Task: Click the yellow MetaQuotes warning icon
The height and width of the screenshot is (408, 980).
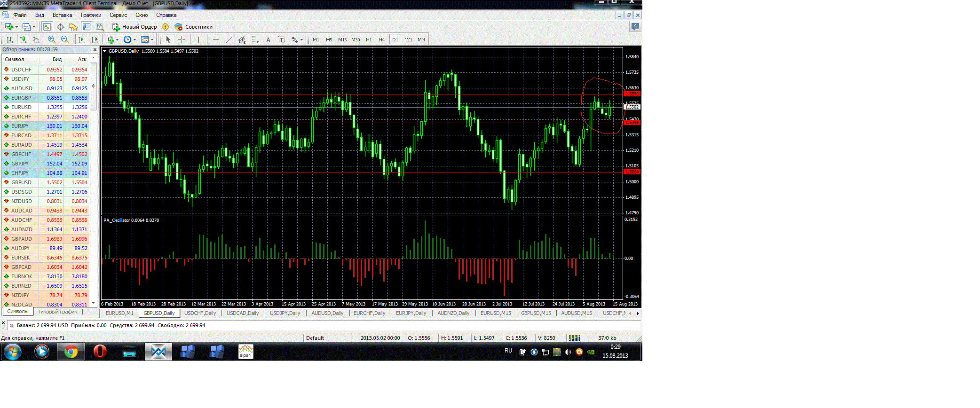Action: (x=165, y=27)
